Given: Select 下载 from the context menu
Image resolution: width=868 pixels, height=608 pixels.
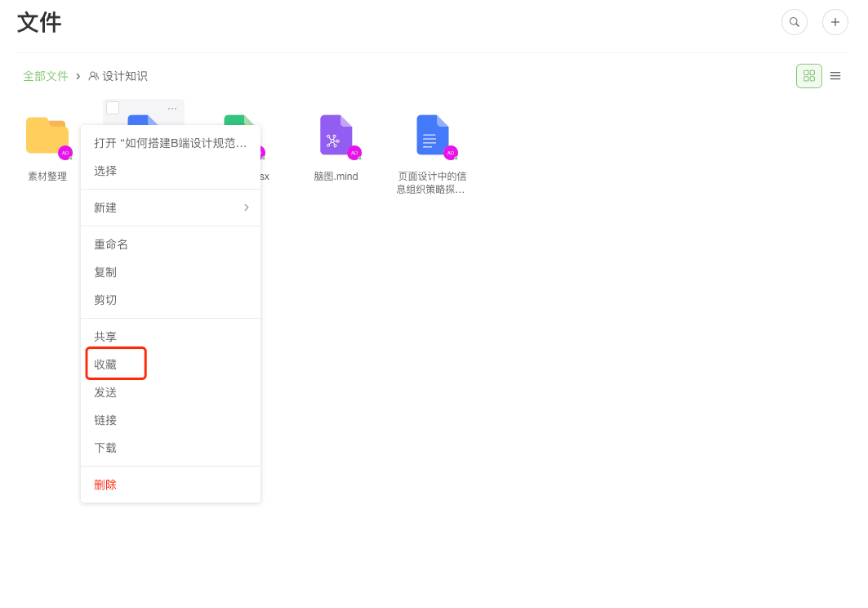Looking at the screenshot, I should (x=105, y=448).
